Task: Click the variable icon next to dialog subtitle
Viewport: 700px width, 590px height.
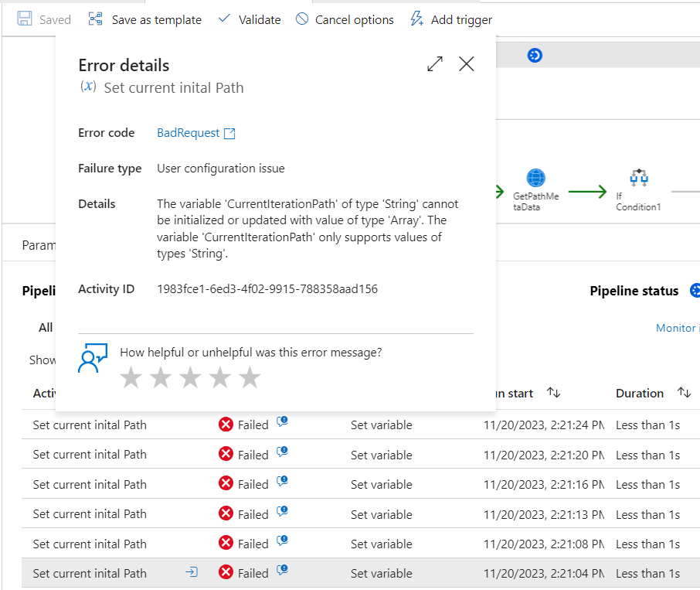Action: click(x=88, y=86)
